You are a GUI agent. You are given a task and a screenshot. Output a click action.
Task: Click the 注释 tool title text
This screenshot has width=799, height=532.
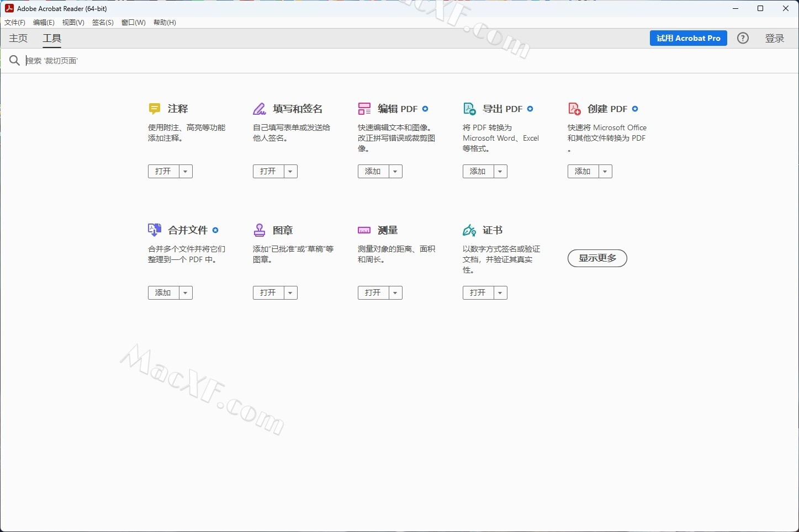(x=178, y=109)
